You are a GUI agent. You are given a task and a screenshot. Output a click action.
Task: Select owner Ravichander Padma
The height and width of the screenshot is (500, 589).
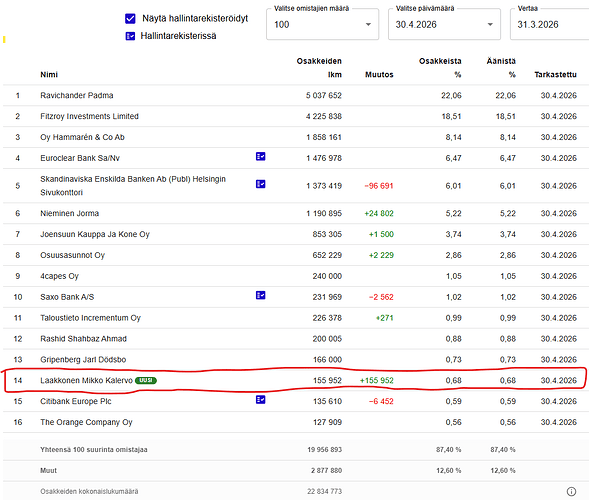[77, 95]
